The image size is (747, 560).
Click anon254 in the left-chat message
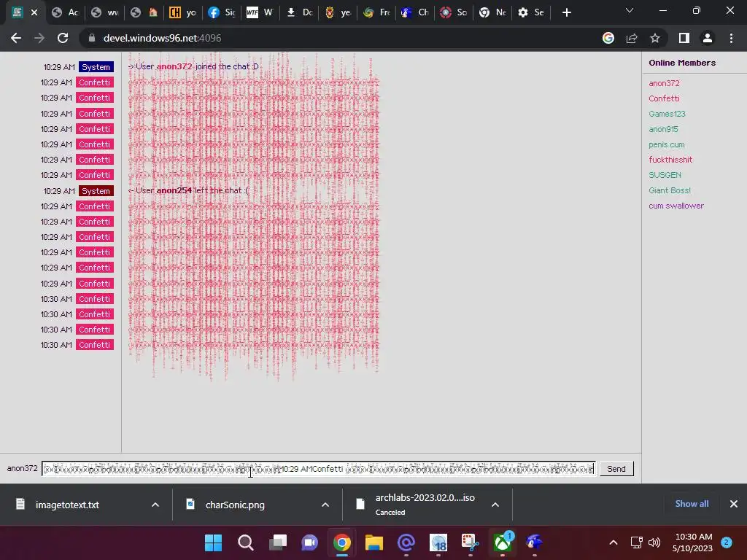tap(174, 190)
